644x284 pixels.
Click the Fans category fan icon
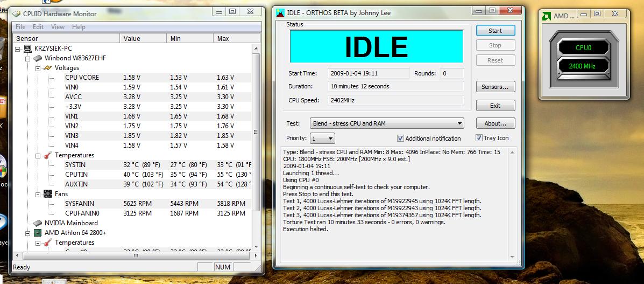[48, 194]
